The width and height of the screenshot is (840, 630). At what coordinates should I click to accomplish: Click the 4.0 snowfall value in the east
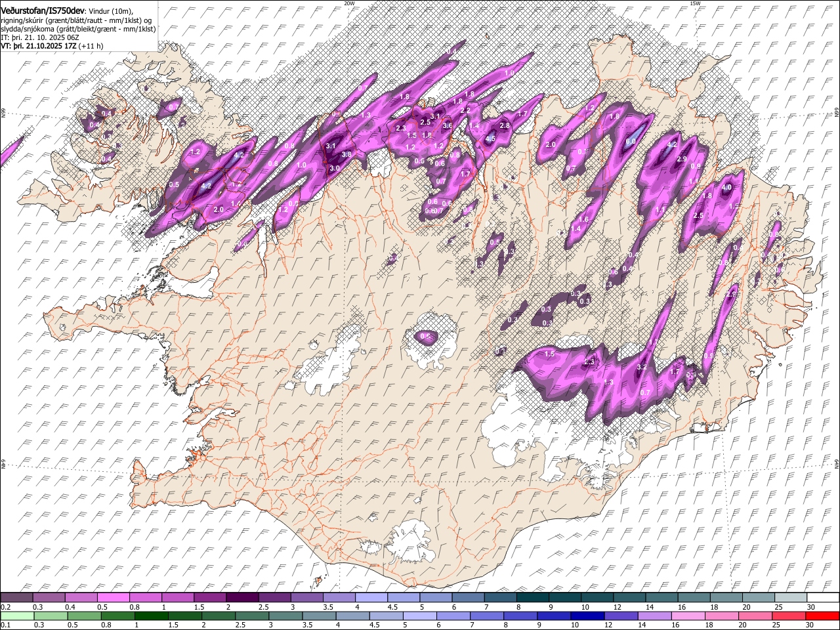726,187
